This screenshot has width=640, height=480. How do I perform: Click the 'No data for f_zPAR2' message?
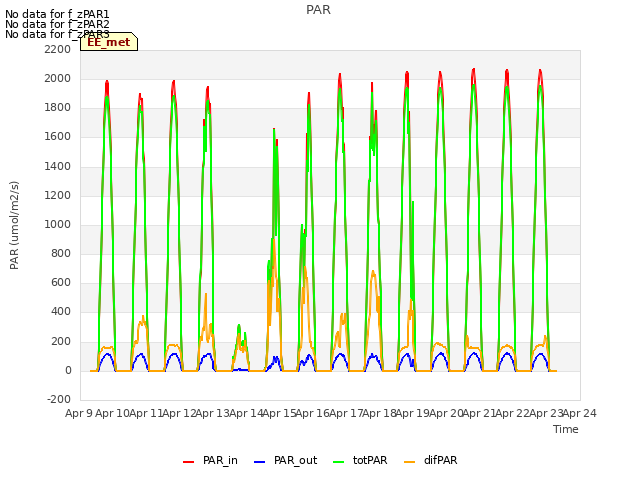[x=57, y=24]
